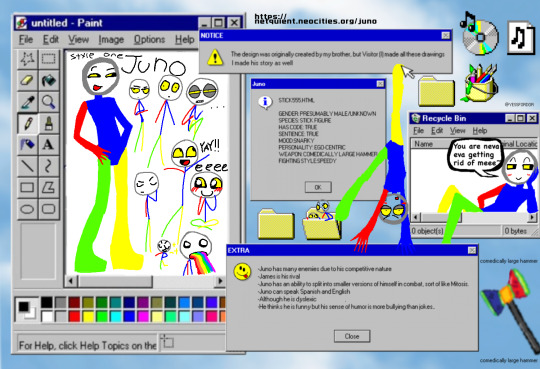Open the folder containing tiny Juno figures

(321, 221)
